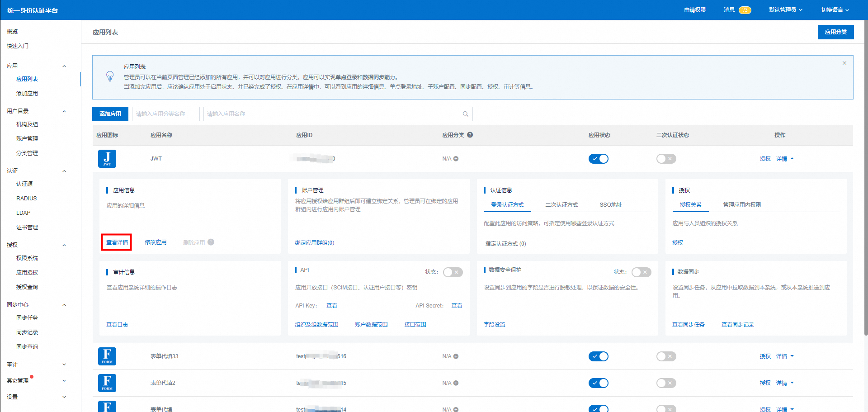Open the 默认管理员 dropdown

click(785, 10)
